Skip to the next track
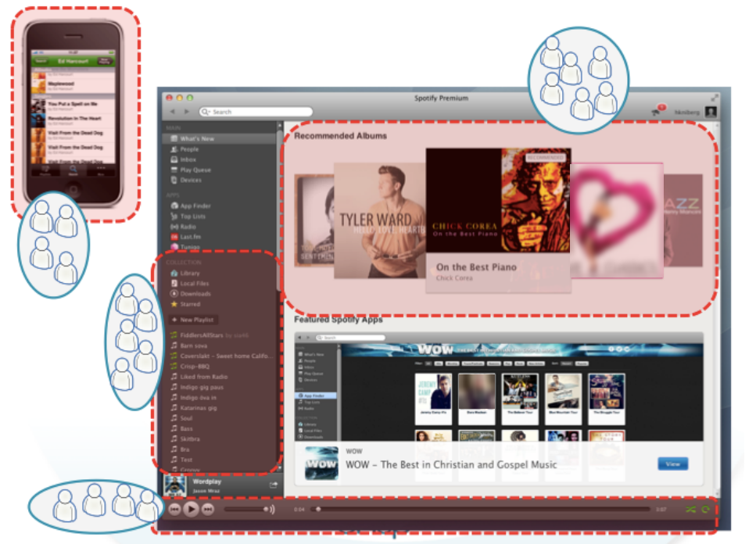Viewport: 756px width, 544px height. click(x=208, y=509)
